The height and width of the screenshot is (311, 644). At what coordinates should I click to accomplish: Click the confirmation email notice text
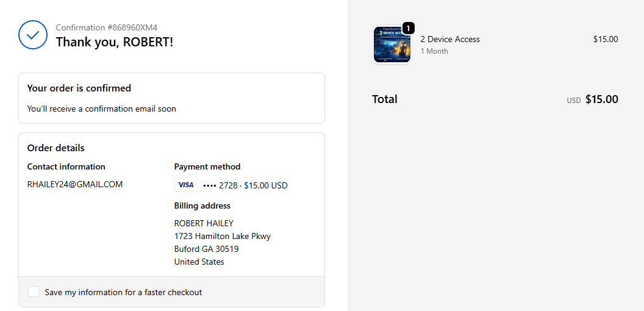(x=102, y=109)
